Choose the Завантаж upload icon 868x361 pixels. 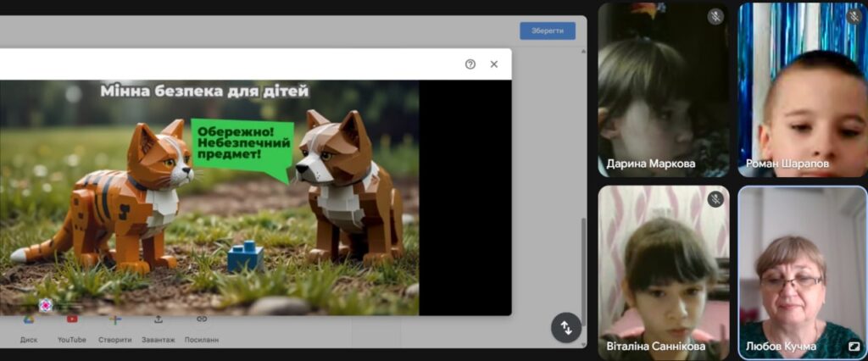coord(159,319)
